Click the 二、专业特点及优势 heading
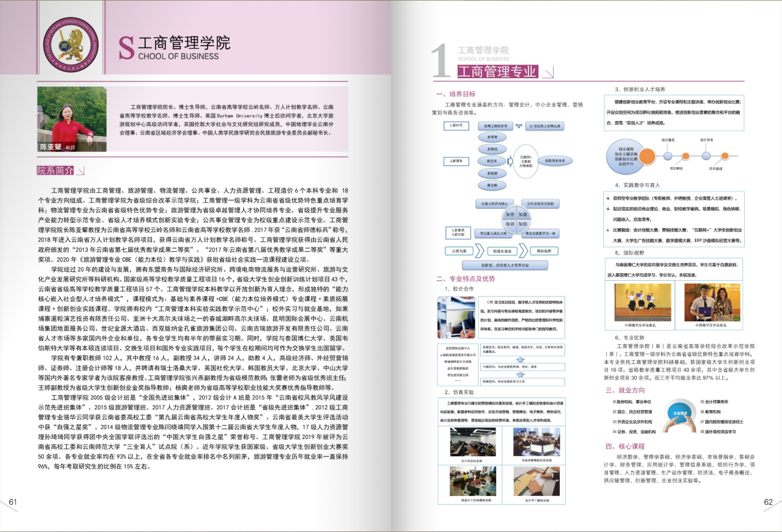Screen dimensions: 782x532 click(465, 279)
